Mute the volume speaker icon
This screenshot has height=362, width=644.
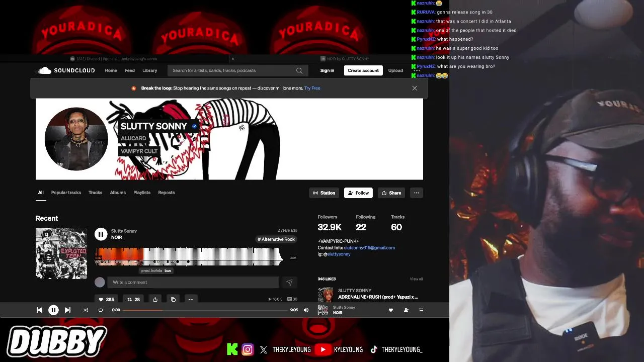tap(306, 310)
